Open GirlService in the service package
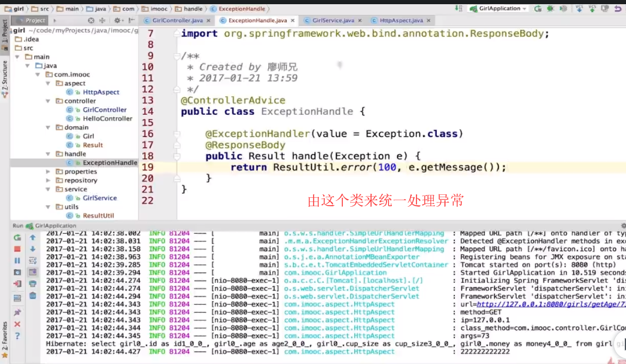 (100, 198)
